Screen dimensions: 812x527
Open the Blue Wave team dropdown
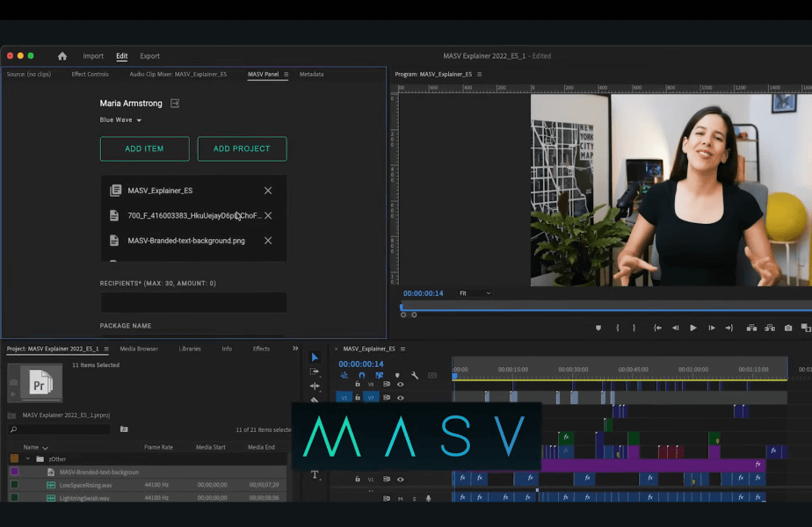click(x=120, y=119)
